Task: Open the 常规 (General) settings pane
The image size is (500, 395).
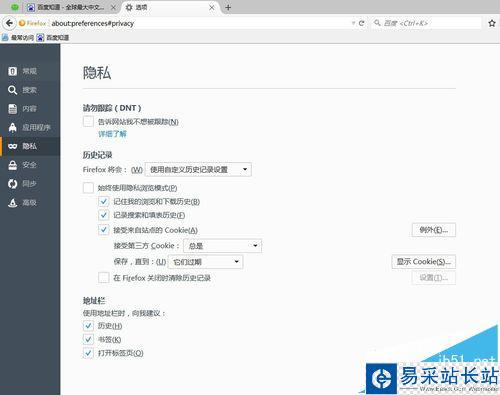Action: pyautogui.click(x=30, y=71)
